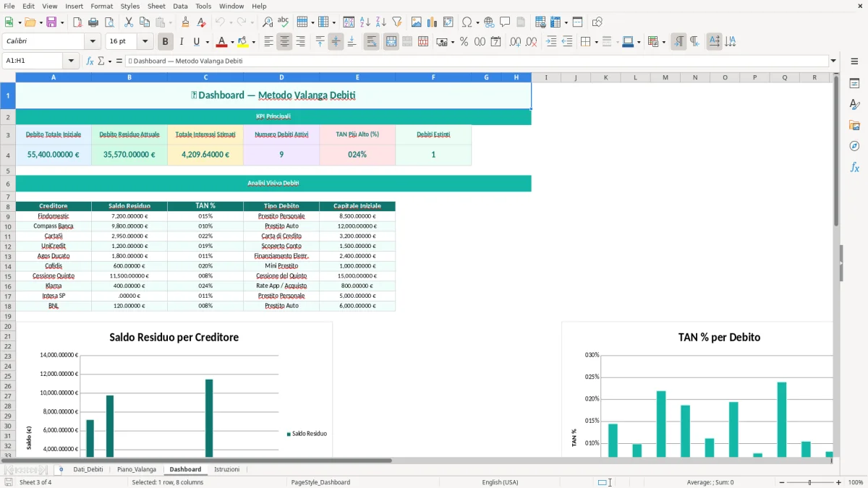Viewport: 868px width, 488px height.
Task: Open the Font Name dropdown
Action: click(x=92, y=42)
